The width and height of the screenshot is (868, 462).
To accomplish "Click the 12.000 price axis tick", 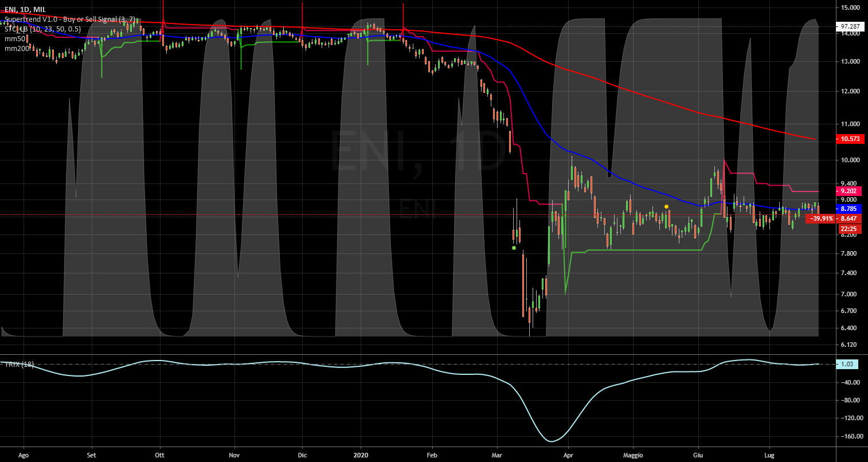I will (x=851, y=91).
